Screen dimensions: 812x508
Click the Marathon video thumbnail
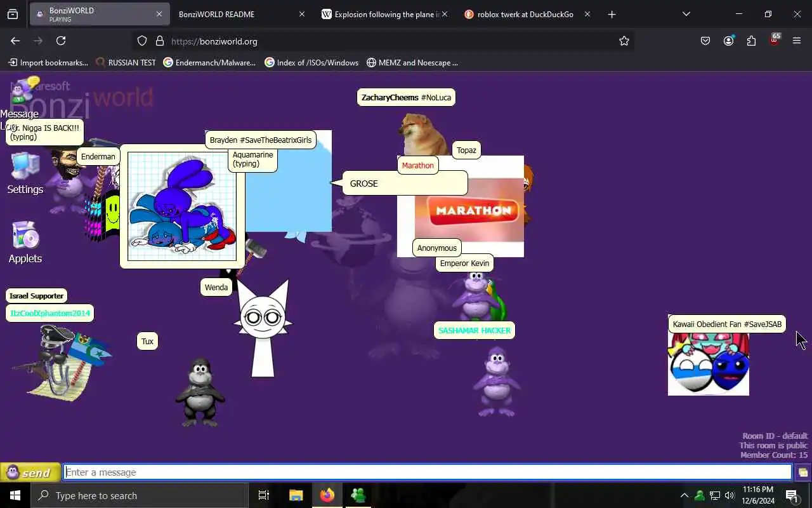point(469,210)
